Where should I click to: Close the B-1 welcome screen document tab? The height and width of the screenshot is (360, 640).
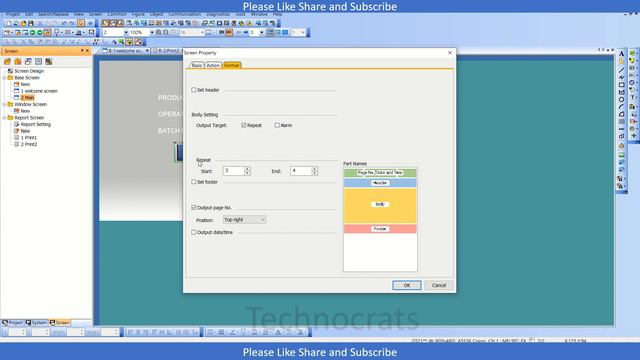[x=148, y=51]
